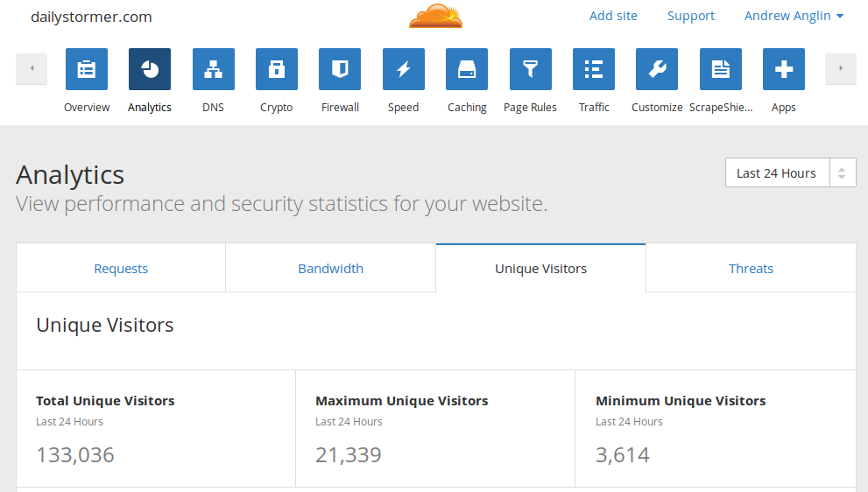Open the DNS settings icon
Viewport: 868px width, 492px height.
213,70
